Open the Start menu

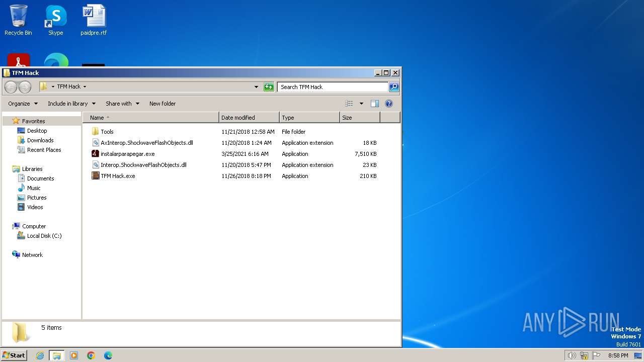click(14, 355)
